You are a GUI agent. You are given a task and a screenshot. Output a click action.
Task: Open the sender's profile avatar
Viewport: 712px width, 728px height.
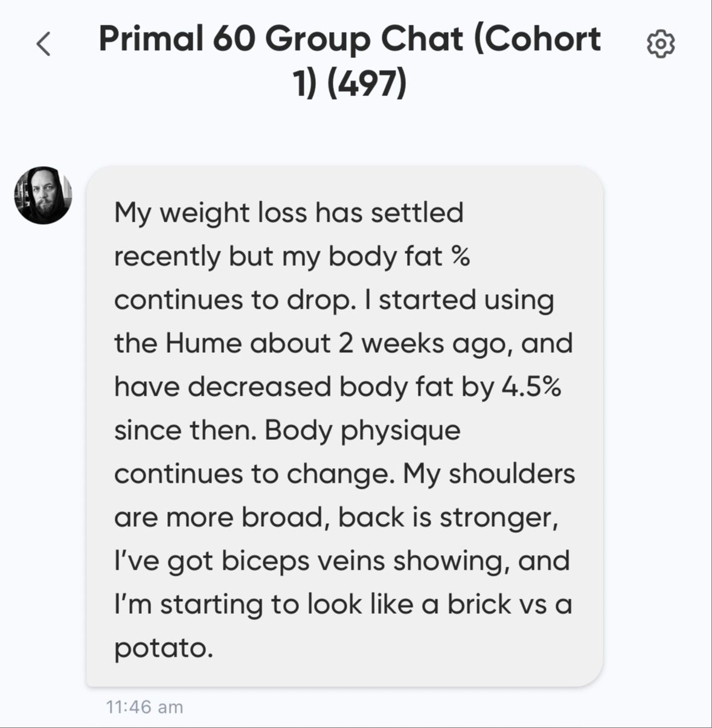pos(43,195)
